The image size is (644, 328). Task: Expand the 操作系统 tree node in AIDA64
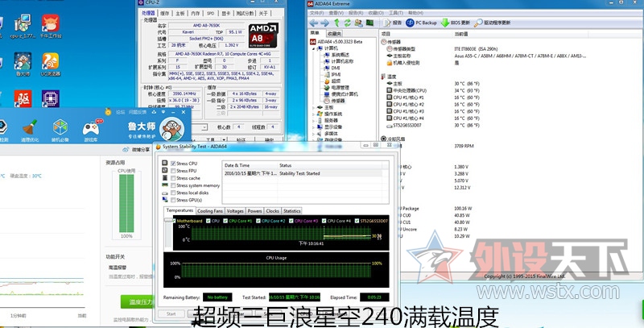[x=314, y=114]
